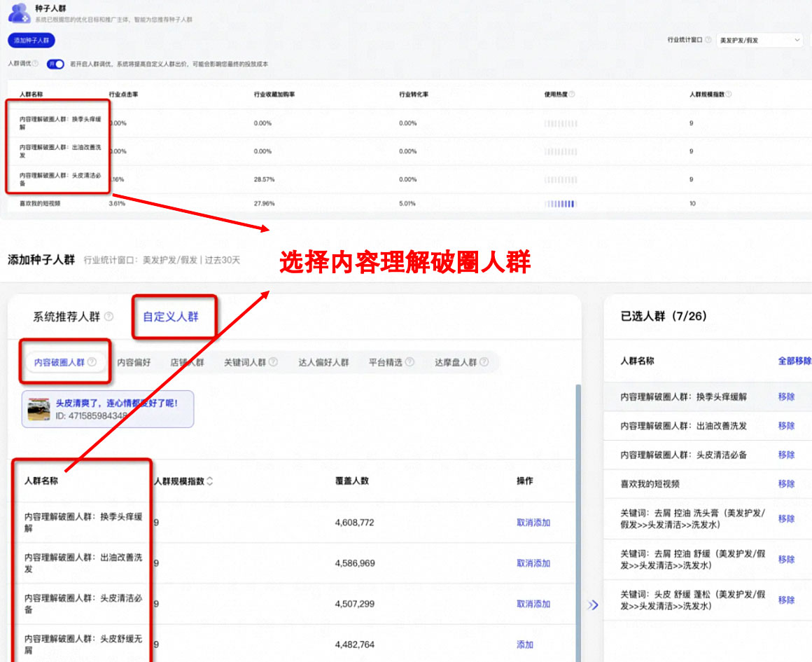Remove 关键词：头皮 舒缓 蓬松 from selected list

click(786, 600)
